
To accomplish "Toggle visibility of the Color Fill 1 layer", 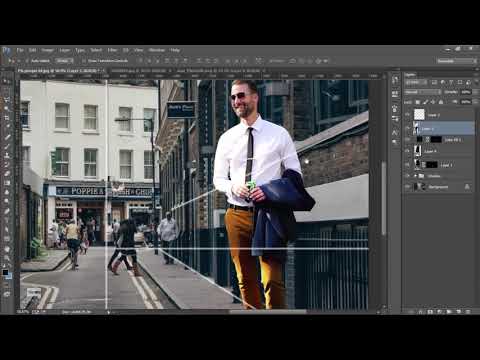I will coord(407,140).
